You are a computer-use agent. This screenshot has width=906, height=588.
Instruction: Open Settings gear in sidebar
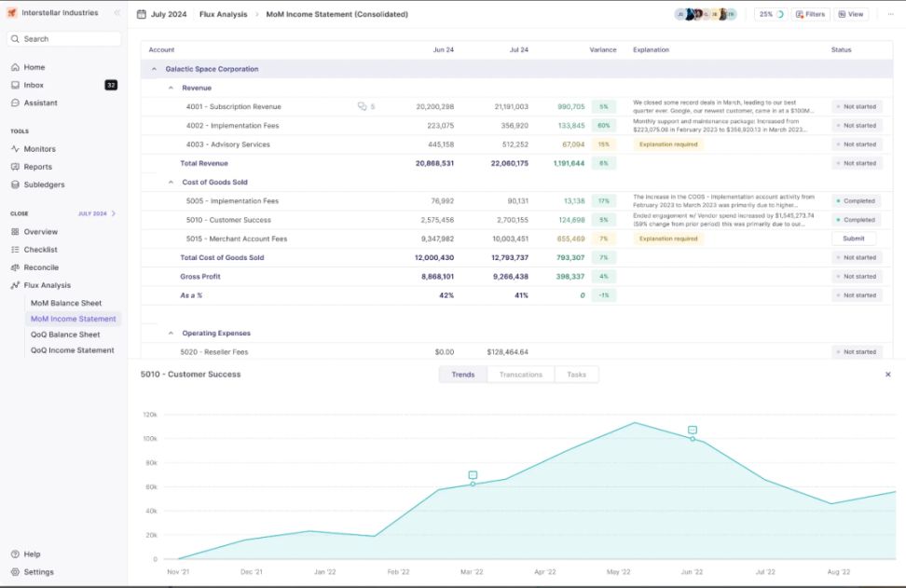click(x=15, y=572)
